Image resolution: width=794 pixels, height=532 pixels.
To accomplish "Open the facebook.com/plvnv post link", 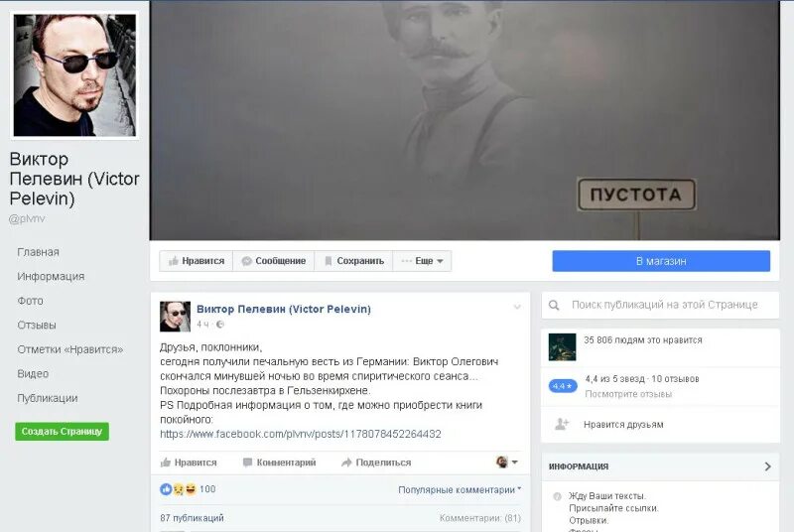I will point(301,434).
